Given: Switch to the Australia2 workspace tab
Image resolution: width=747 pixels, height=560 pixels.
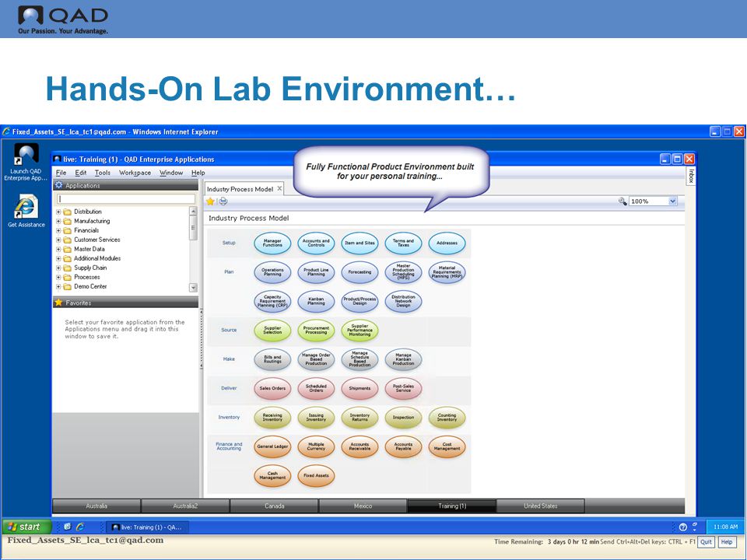Looking at the screenshot, I should click(185, 506).
